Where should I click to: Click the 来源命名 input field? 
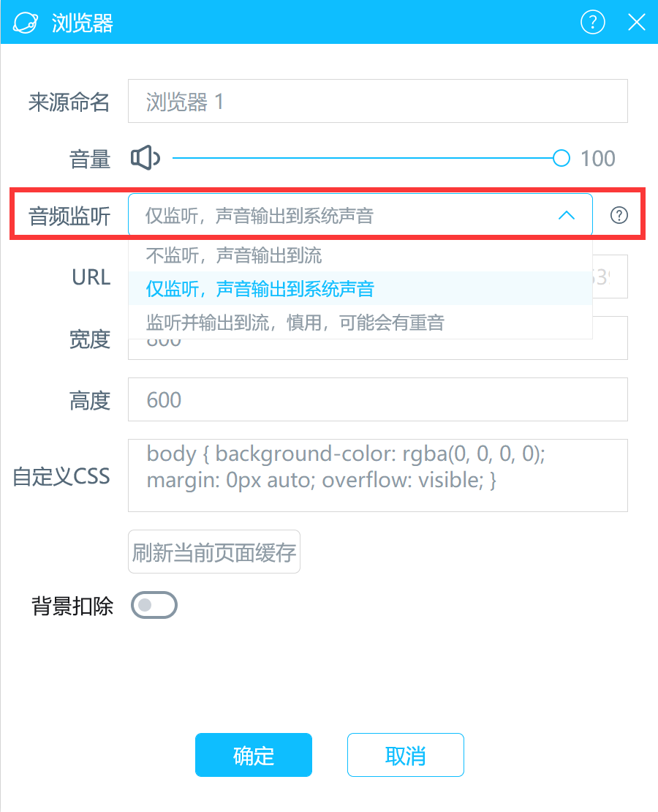click(x=378, y=101)
